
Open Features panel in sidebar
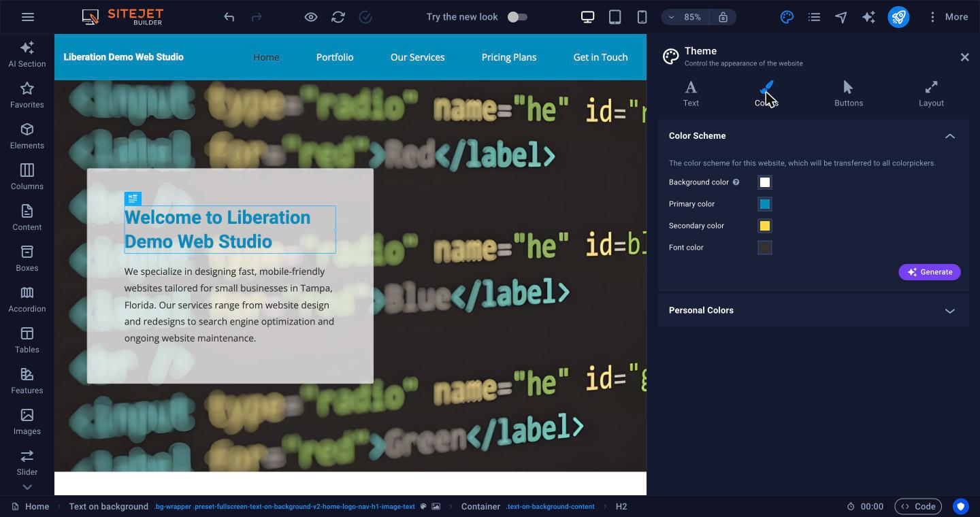(27, 381)
